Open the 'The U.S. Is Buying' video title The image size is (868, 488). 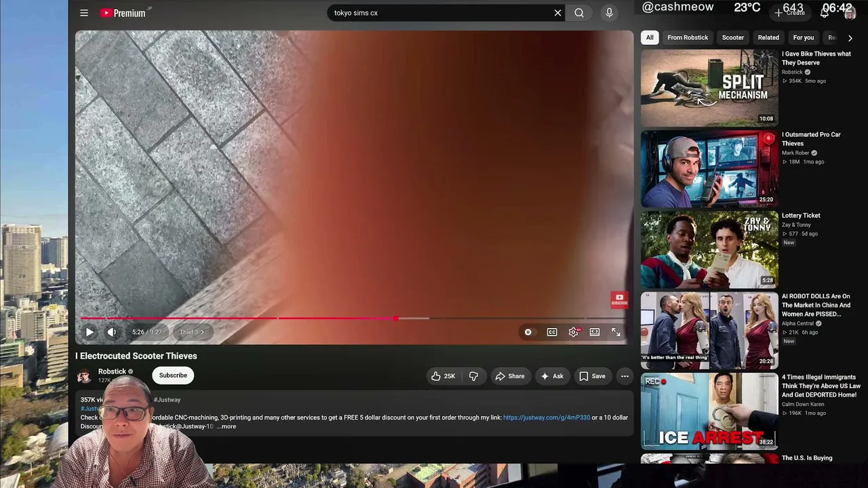click(807, 458)
